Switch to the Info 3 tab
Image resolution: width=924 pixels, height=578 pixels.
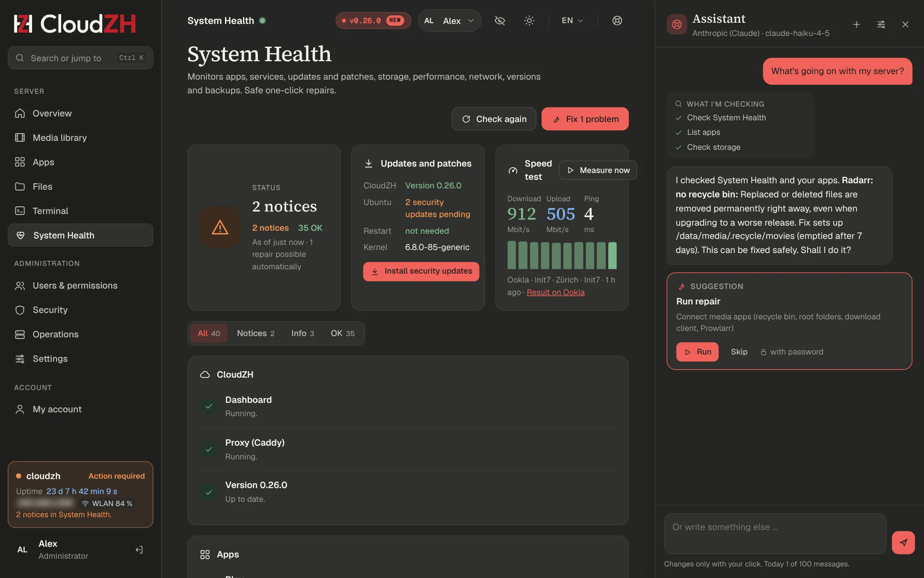tap(302, 334)
